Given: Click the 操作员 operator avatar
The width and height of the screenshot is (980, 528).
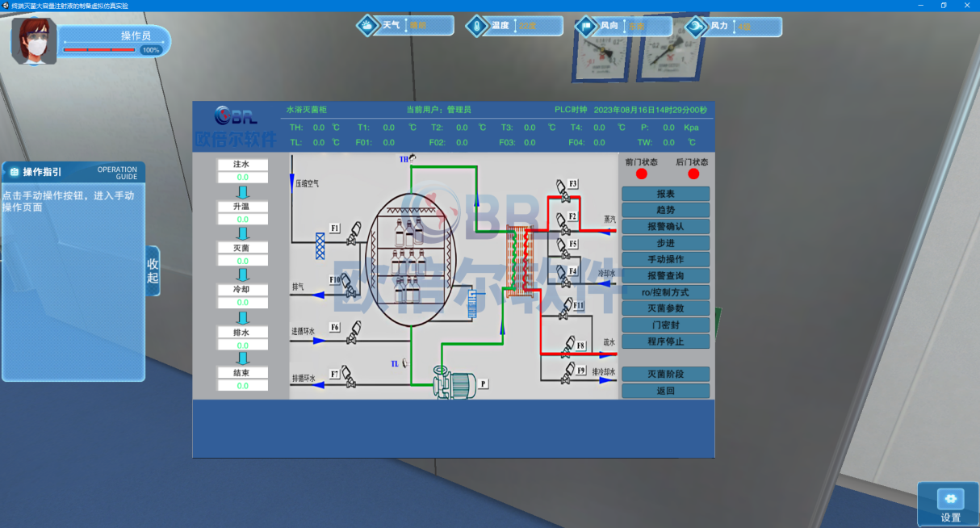Looking at the screenshot, I should coord(34,40).
